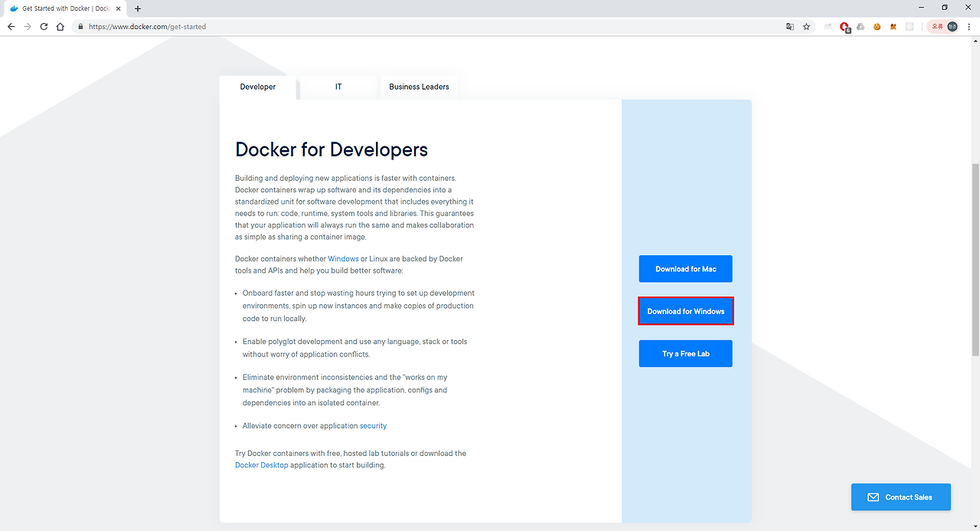
Task: Click the browser profile avatar
Action: 952,26
